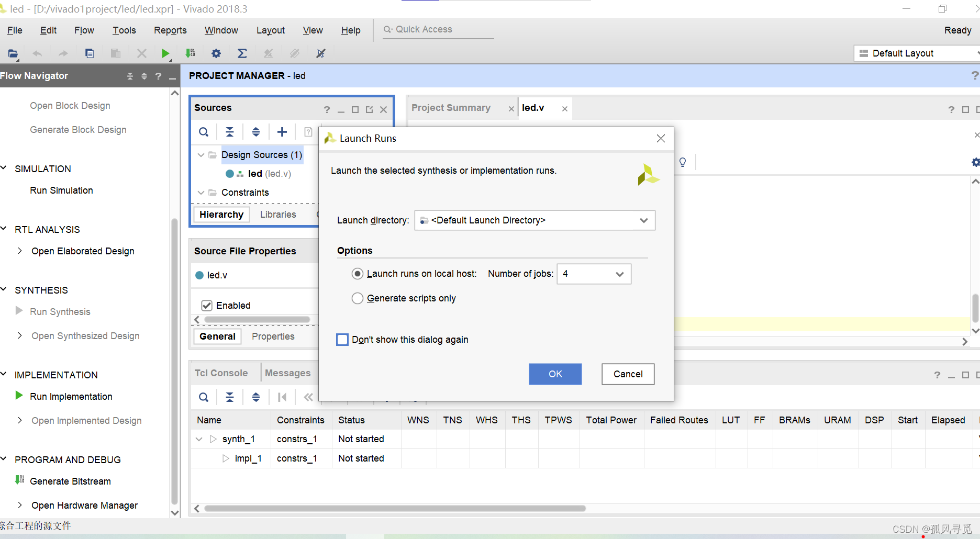Check Don't show this dialog again
Image resolution: width=980 pixels, height=539 pixels.
[342, 340]
